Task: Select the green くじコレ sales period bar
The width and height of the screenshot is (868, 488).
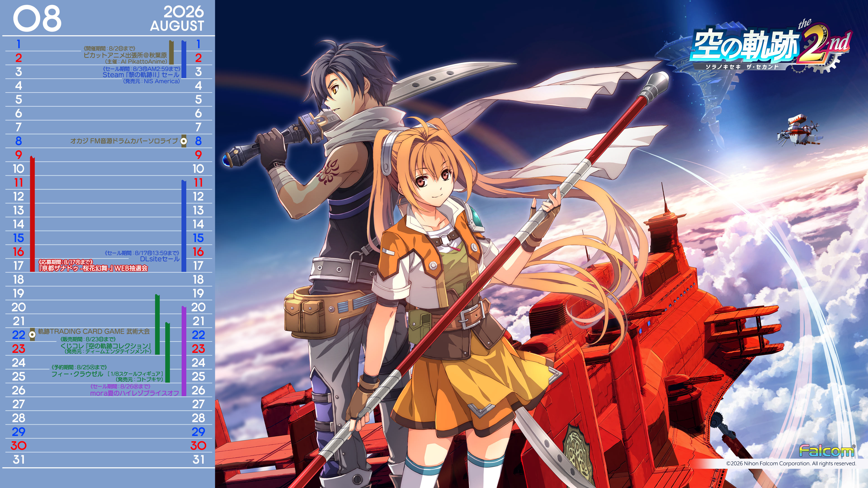Action: pos(157,324)
